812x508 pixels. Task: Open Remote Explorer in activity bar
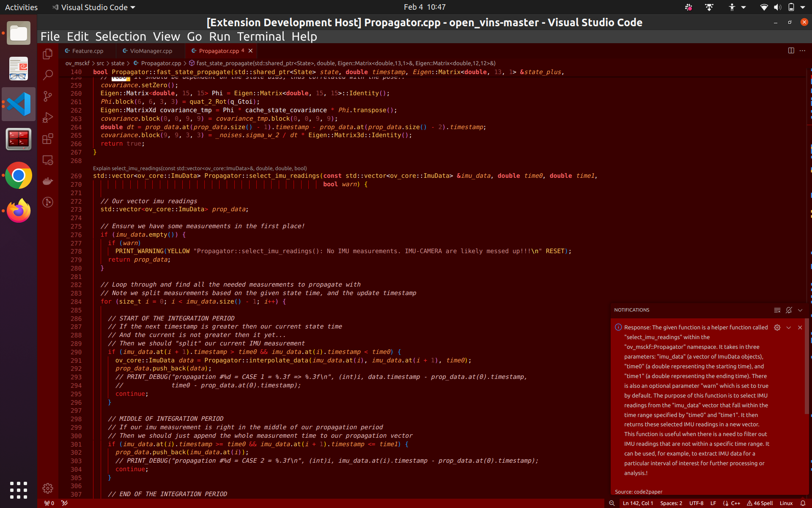click(x=48, y=160)
